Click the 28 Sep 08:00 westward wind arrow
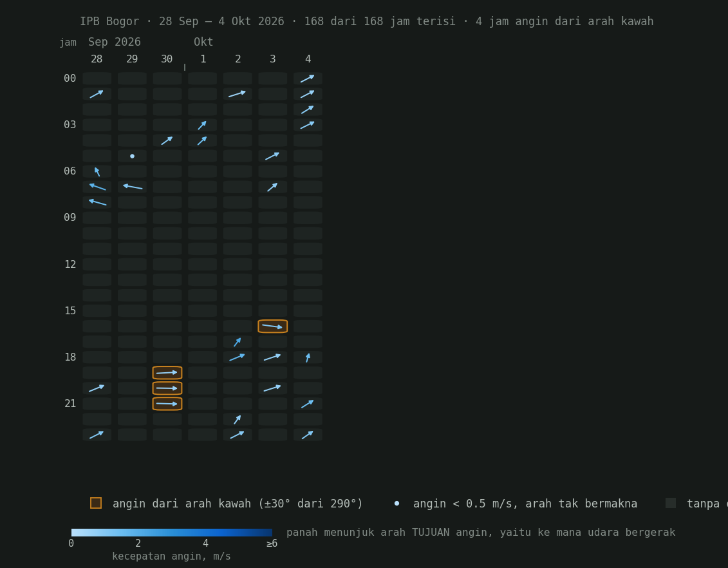 pos(97,202)
